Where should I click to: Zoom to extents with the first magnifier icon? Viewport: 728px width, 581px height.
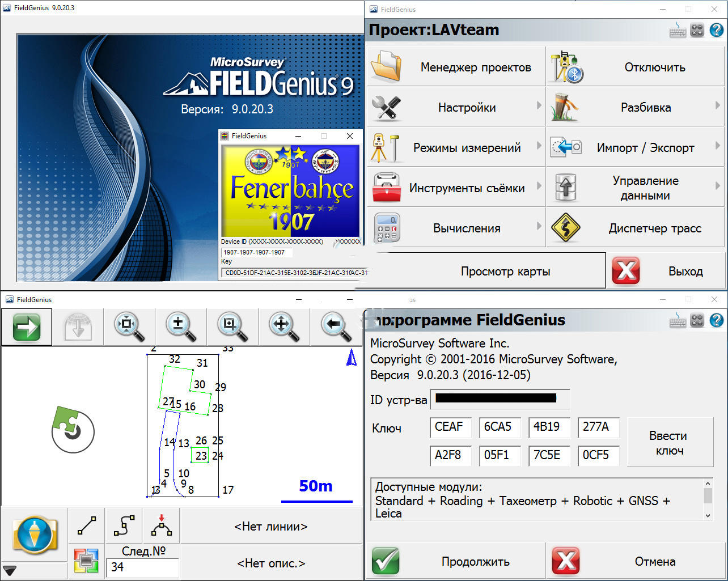(x=129, y=327)
